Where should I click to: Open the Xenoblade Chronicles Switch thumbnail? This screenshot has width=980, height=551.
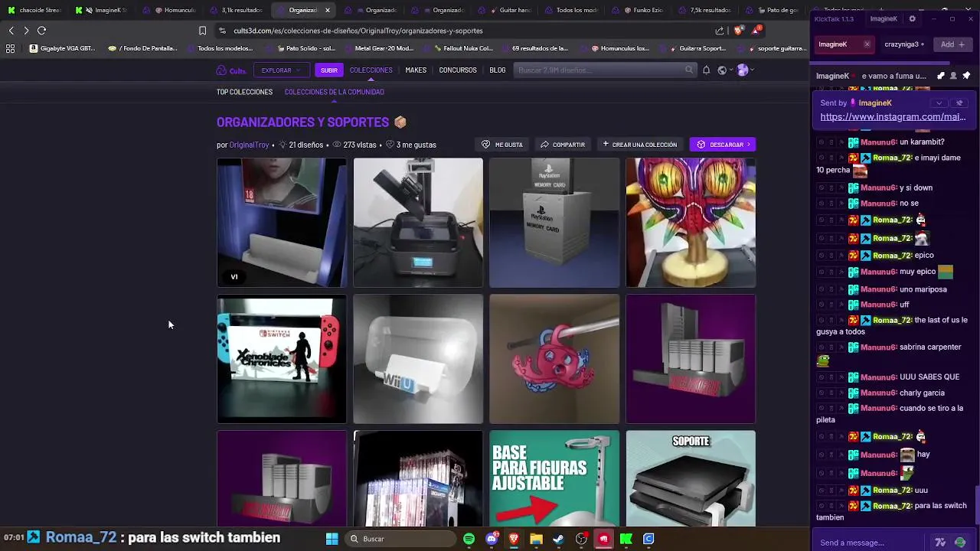coord(282,359)
